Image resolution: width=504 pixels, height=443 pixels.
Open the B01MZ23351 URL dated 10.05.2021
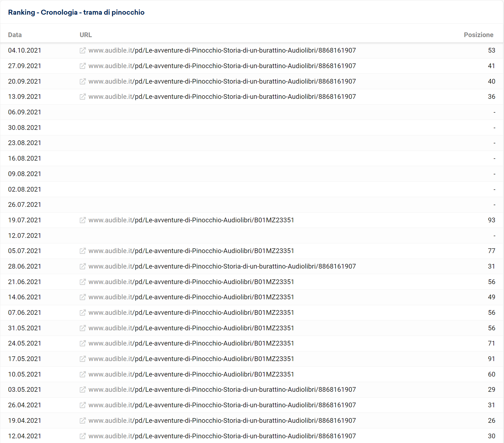191,374
